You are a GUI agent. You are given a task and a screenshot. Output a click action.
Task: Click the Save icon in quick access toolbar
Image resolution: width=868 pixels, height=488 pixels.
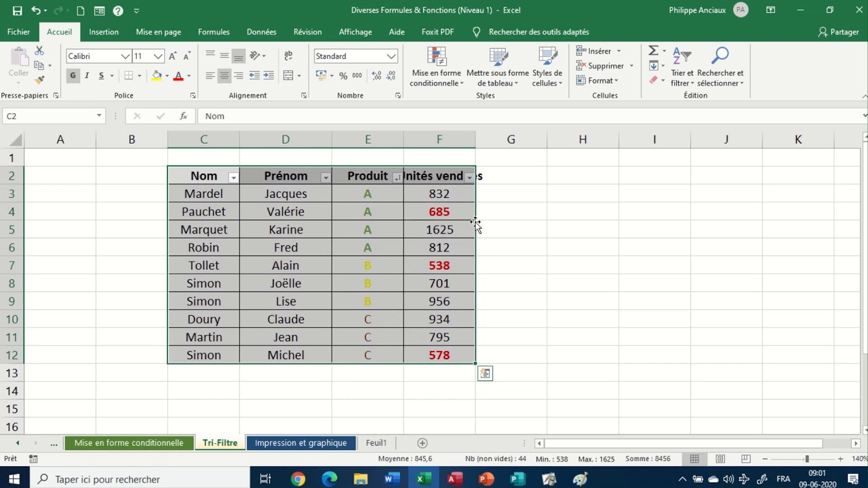coord(18,10)
